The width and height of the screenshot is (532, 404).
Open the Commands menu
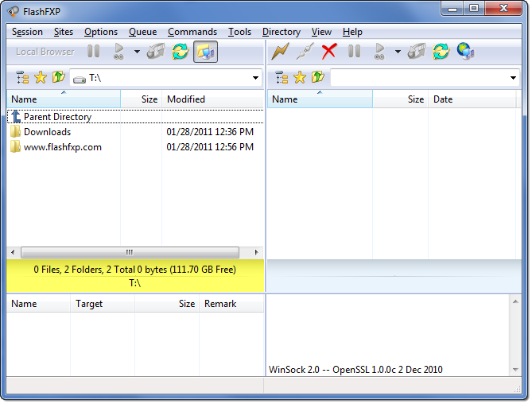click(x=192, y=32)
